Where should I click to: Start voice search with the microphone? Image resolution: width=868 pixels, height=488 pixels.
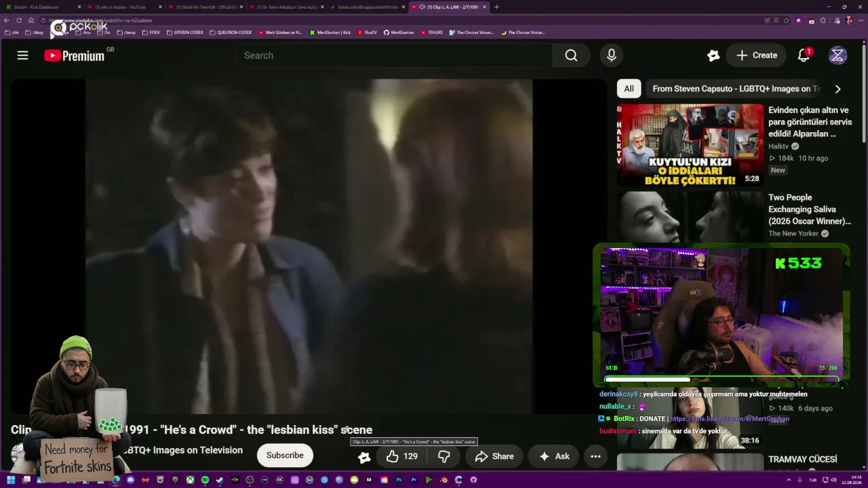point(611,56)
